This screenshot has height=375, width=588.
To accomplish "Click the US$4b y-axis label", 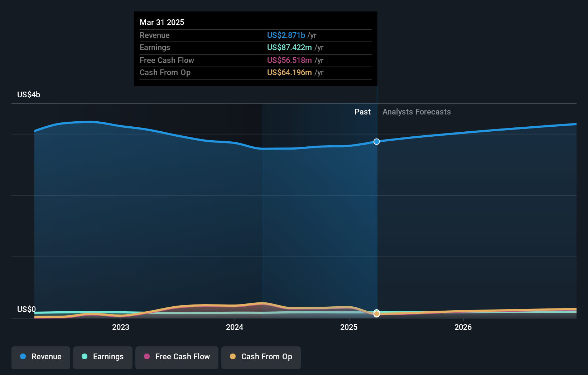I will click(x=29, y=95).
